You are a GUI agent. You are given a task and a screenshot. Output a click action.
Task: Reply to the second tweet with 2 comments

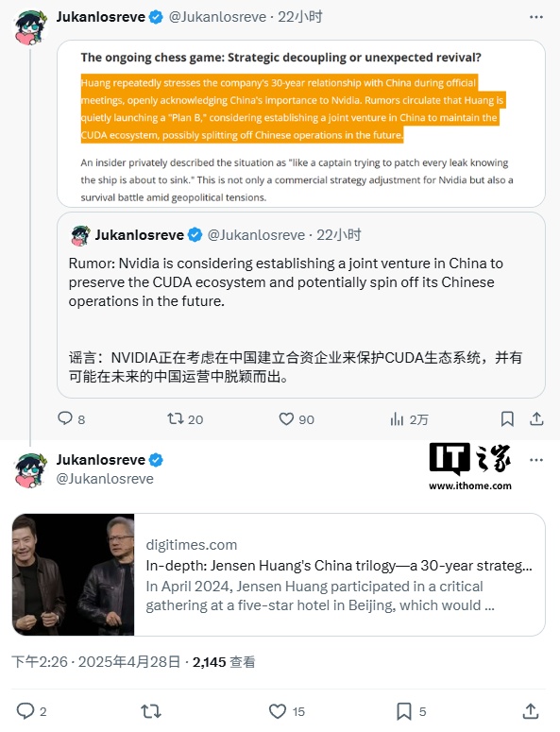(31, 711)
